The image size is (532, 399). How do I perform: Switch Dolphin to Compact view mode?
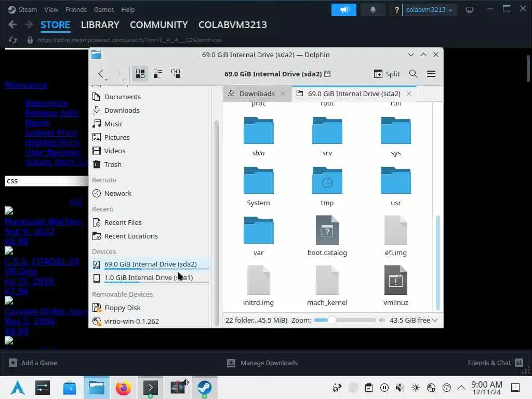coord(158,74)
